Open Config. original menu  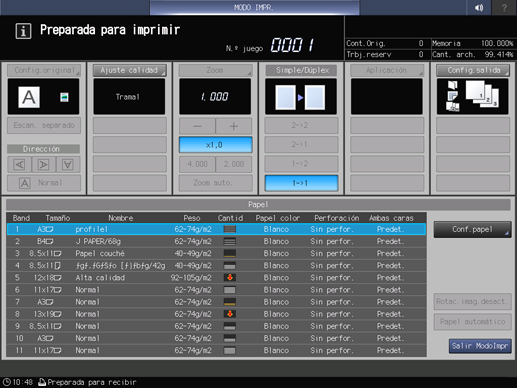[44, 70]
